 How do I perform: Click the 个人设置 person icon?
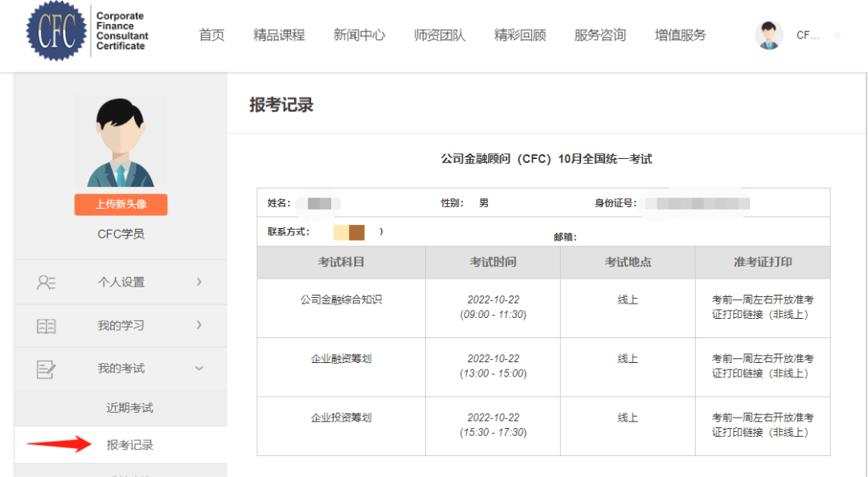tap(46, 282)
